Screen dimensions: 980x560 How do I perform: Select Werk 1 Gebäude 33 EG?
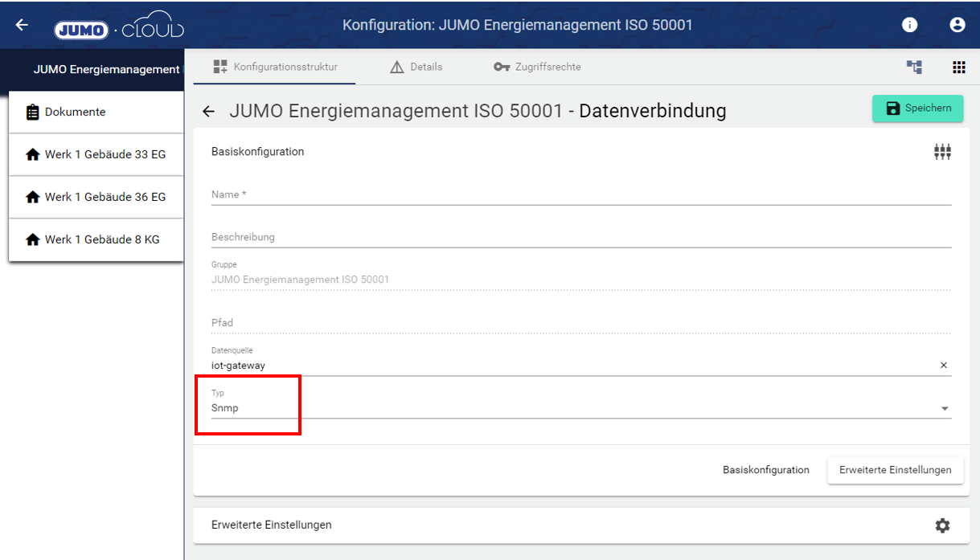click(96, 154)
